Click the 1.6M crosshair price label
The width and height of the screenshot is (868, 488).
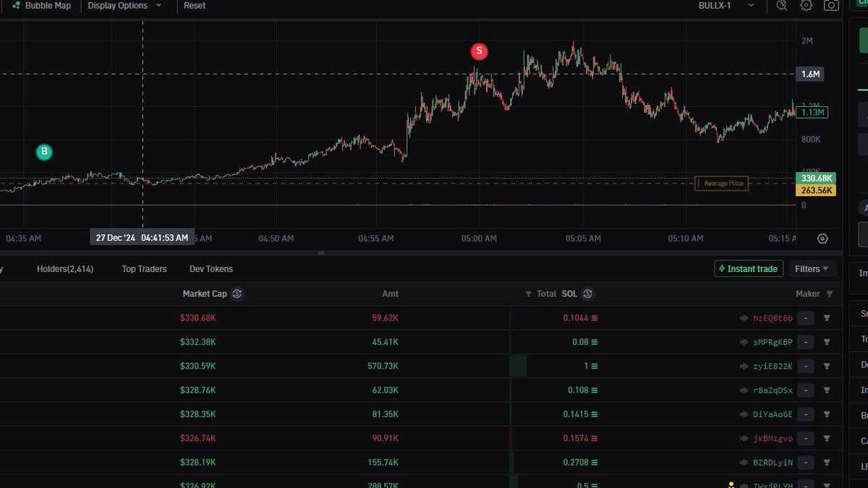tap(809, 74)
